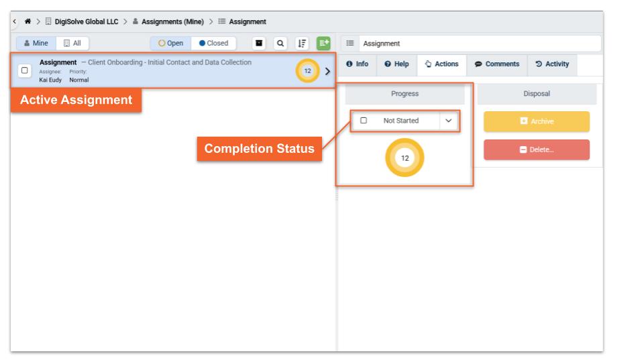Tick the Not Started completion checkbox
Viewport: 644px width, 362px height.
[x=364, y=121]
